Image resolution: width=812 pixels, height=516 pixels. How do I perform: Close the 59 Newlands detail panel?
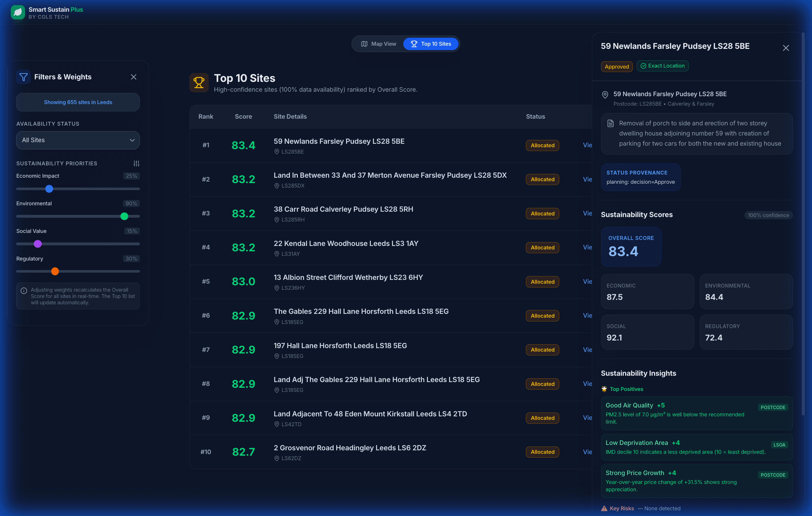(x=786, y=48)
